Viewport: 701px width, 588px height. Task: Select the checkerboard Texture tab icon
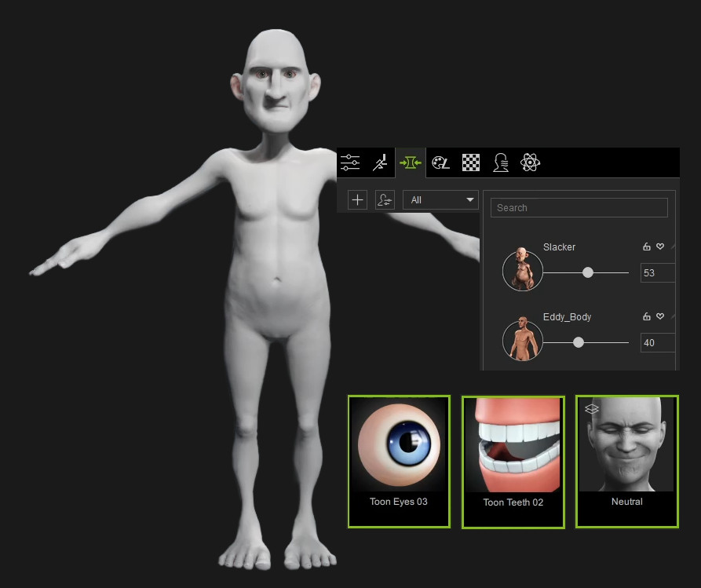pos(470,163)
